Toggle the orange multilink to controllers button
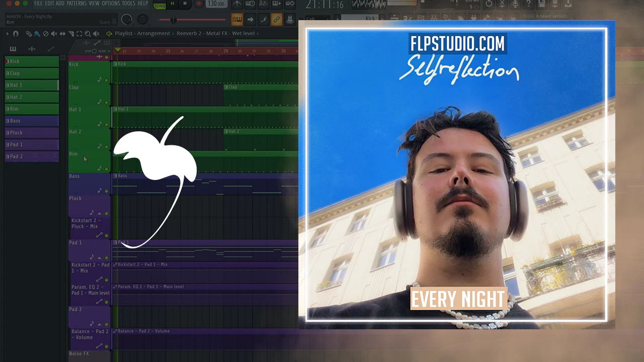Viewport: 644px width, 362px height. pyautogui.click(x=276, y=20)
